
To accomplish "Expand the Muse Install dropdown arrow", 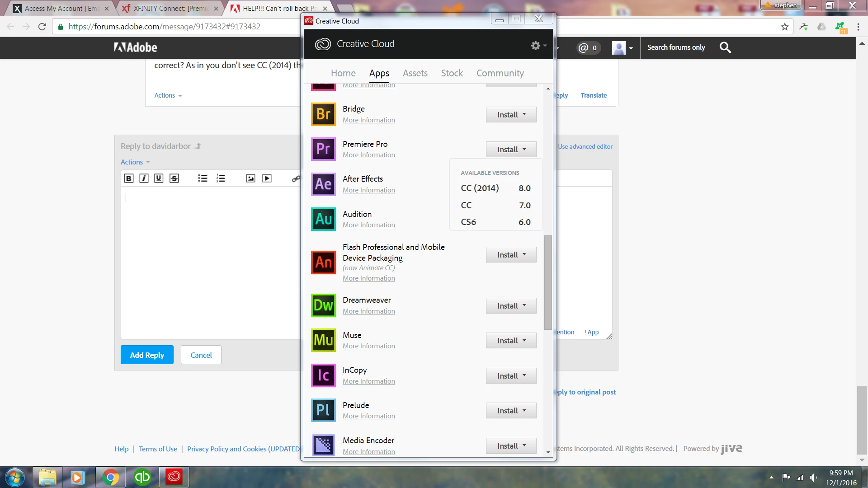I will point(524,340).
